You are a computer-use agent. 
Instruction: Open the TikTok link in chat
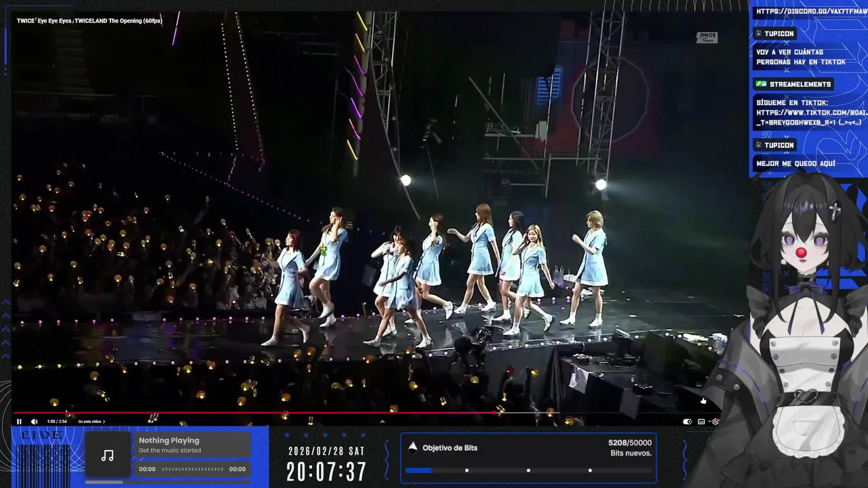[x=812, y=113]
